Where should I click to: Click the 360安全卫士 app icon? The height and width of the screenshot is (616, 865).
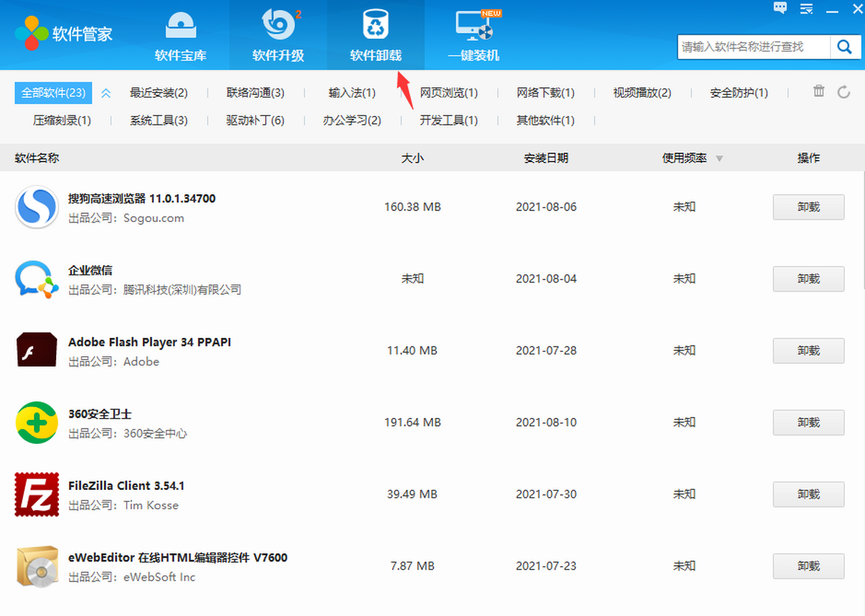[x=36, y=422]
